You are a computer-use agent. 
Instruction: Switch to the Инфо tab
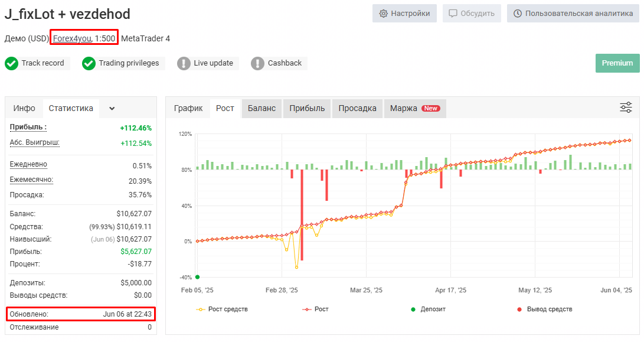pos(24,108)
